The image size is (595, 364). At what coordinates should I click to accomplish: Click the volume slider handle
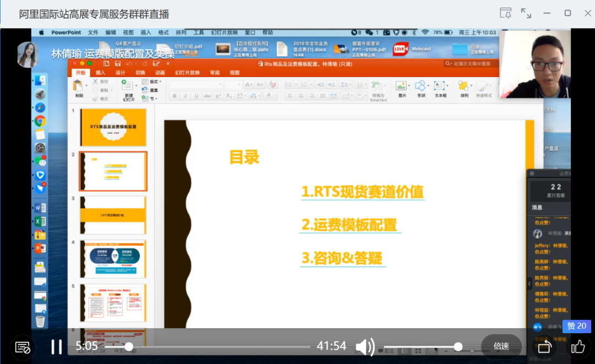[x=458, y=346]
